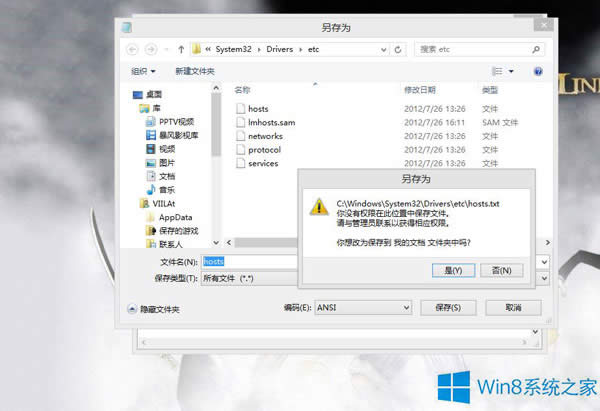Screen dimensions: 600x411
Task: Select 库 in the navigation tree
Action: (150, 108)
